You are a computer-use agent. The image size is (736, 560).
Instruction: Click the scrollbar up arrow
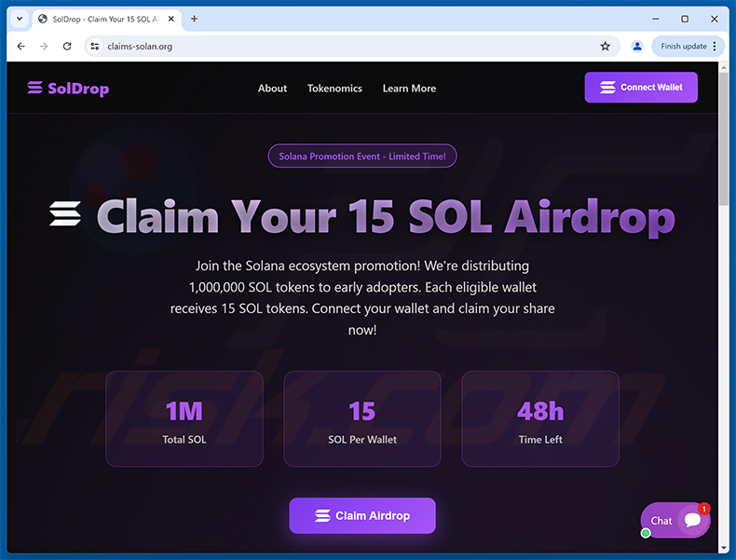723,67
